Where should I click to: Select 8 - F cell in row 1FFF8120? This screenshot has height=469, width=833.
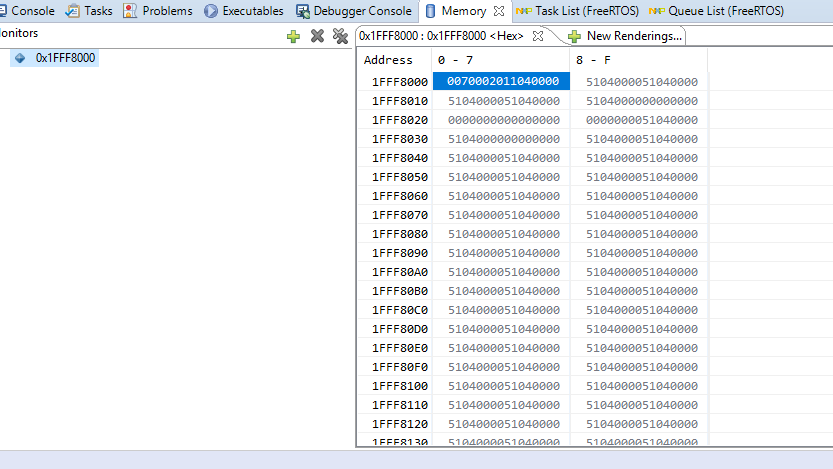click(641, 424)
